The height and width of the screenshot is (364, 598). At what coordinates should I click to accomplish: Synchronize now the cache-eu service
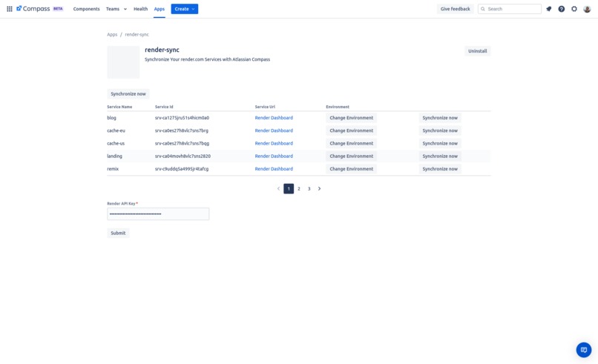440,130
